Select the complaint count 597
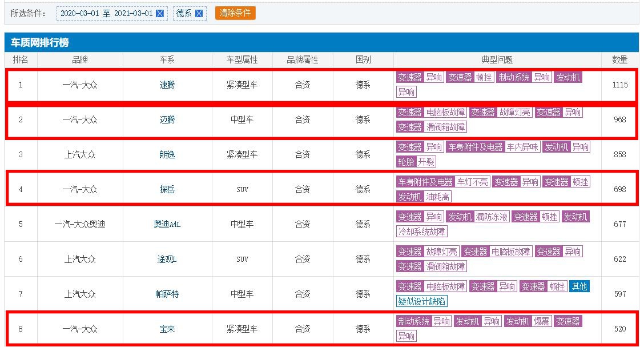 620,294
